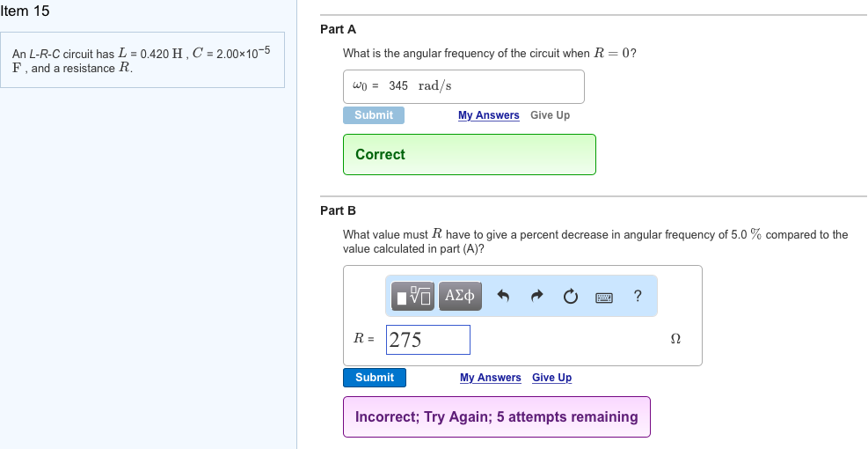Screen dimensions: 868x449
Task: Undo the last answer edit
Action: pyautogui.click(x=504, y=297)
